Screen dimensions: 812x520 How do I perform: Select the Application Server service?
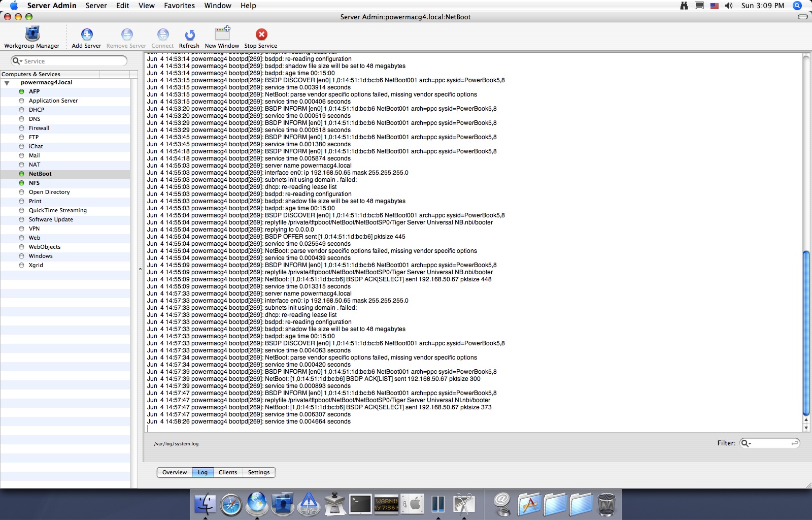[65, 101]
